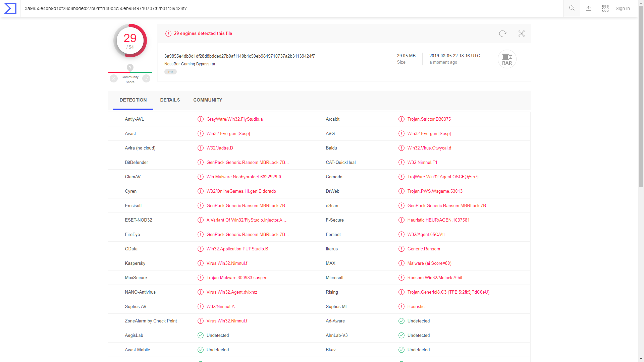Click the Ad-Aware undetected check icon

coord(401,321)
